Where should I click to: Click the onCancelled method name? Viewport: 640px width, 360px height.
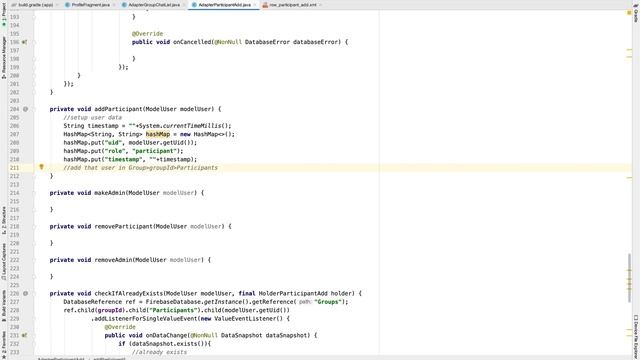tap(192, 42)
